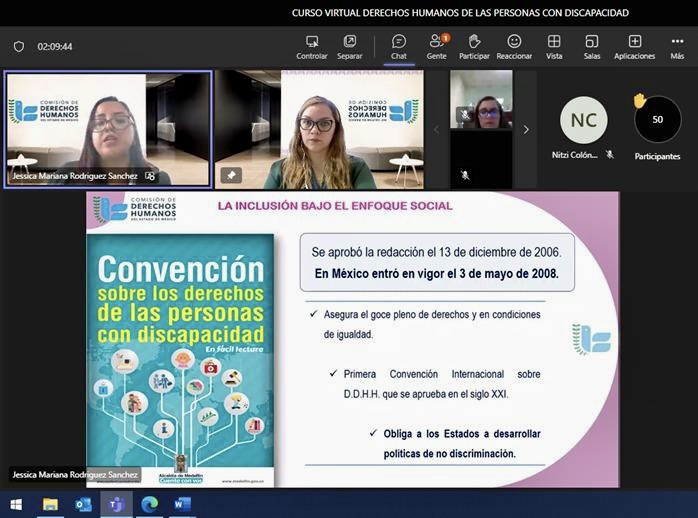Toggle the pin on the second video tile

231,175
